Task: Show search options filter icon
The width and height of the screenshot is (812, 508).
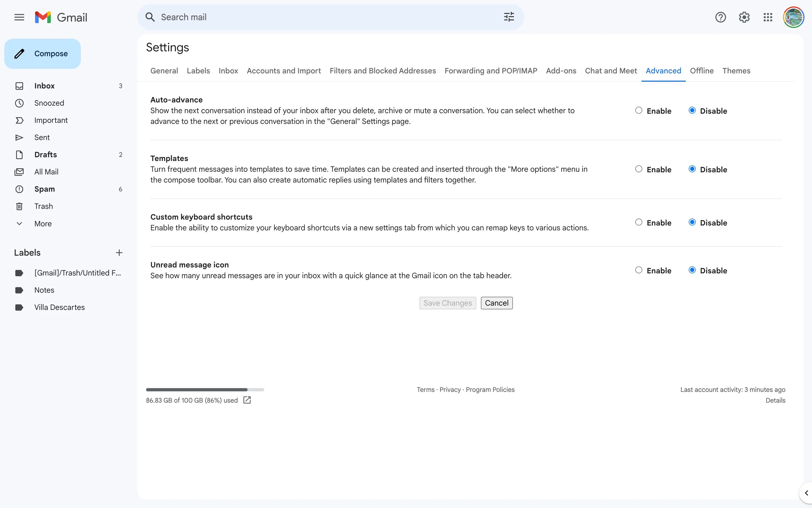Action: point(509,17)
